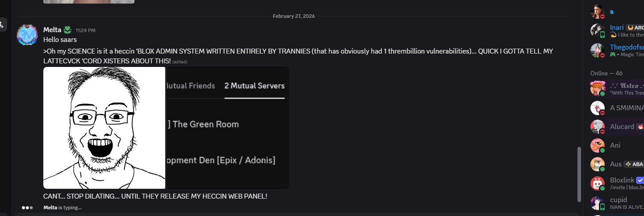
Task: Click the add-friend icon at left edge
Action: point(2,25)
